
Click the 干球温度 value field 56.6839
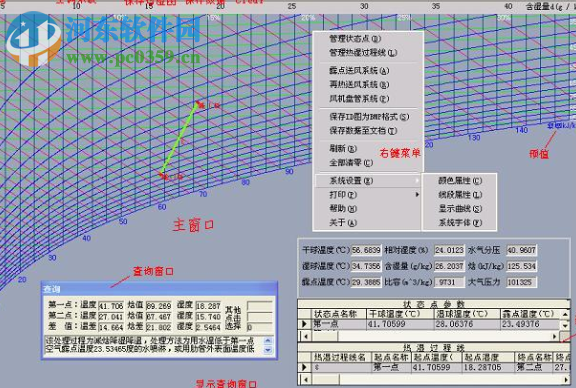pos(366,250)
